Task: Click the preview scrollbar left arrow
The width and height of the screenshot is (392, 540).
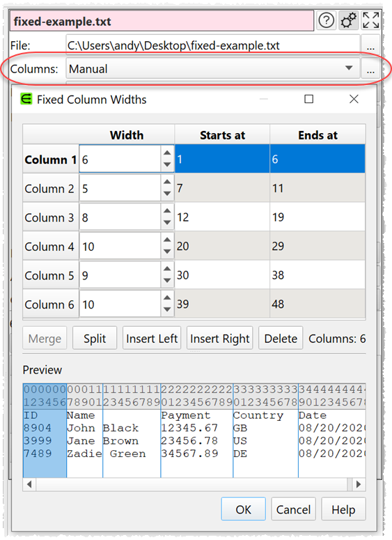Action: pyautogui.click(x=30, y=484)
